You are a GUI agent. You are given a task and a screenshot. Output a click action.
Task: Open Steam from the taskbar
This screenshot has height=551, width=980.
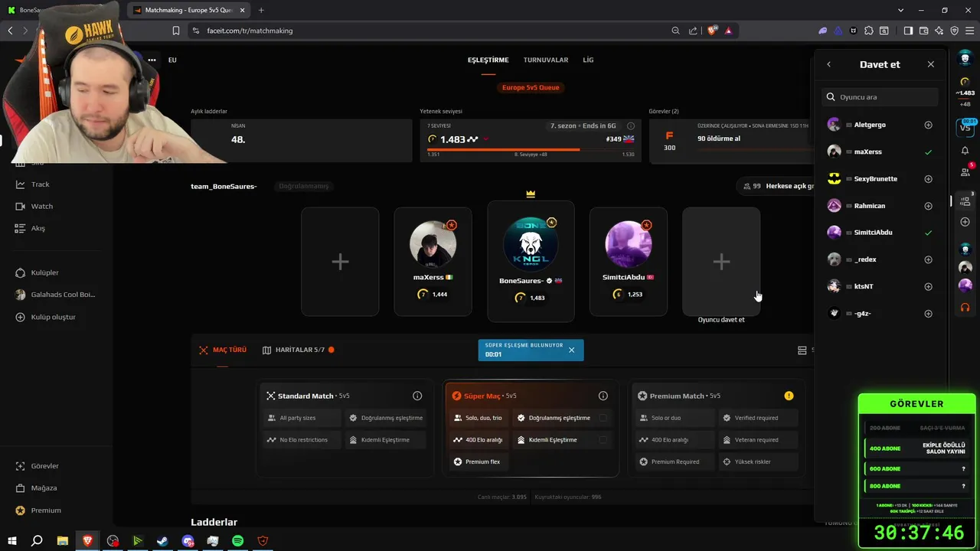pyautogui.click(x=162, y=541)
